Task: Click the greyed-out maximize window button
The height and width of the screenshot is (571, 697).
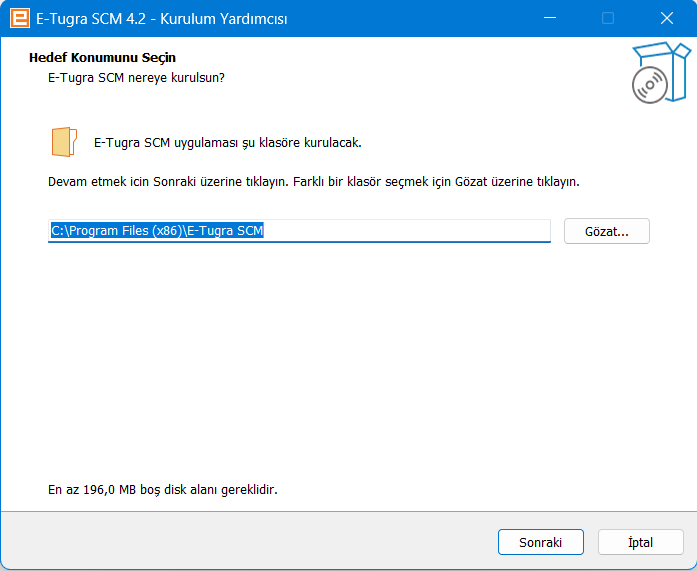Action: [607, 18]
